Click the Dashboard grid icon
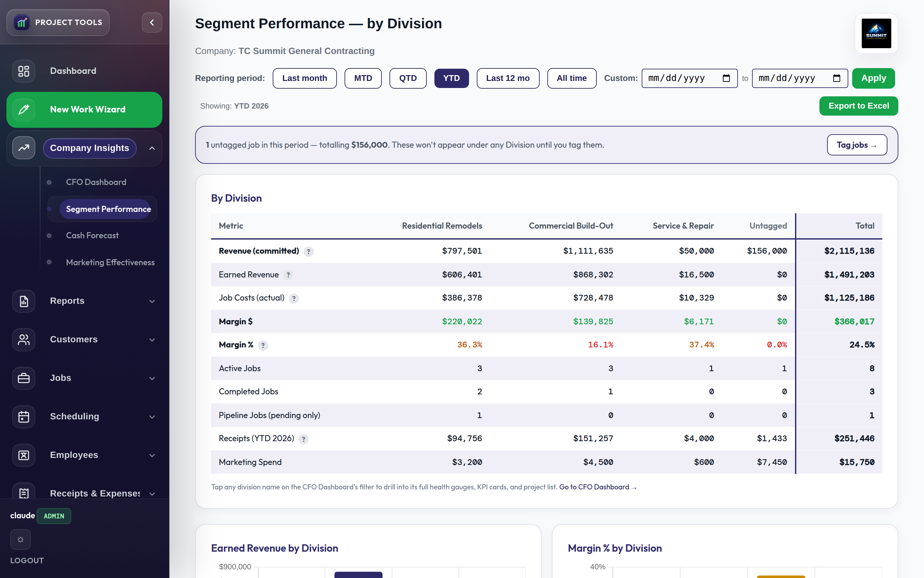924x578 pixels. [x=24, y=71]
